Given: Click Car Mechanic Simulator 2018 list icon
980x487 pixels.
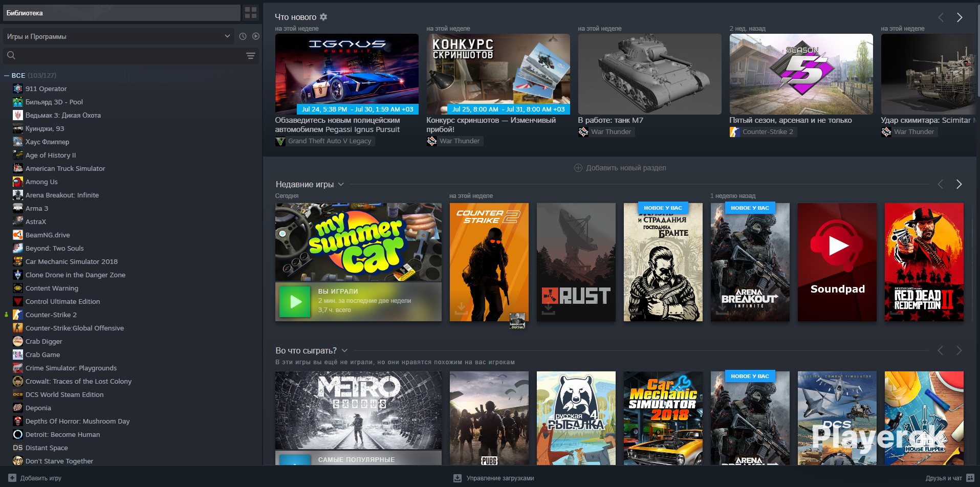Looking at the screenshot, I should click(18, 261).
